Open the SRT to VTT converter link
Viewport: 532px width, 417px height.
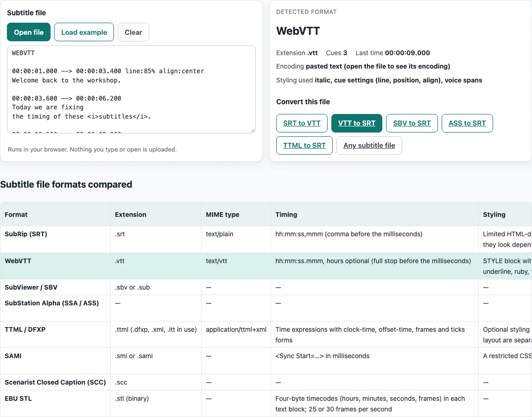click(302, 123)
